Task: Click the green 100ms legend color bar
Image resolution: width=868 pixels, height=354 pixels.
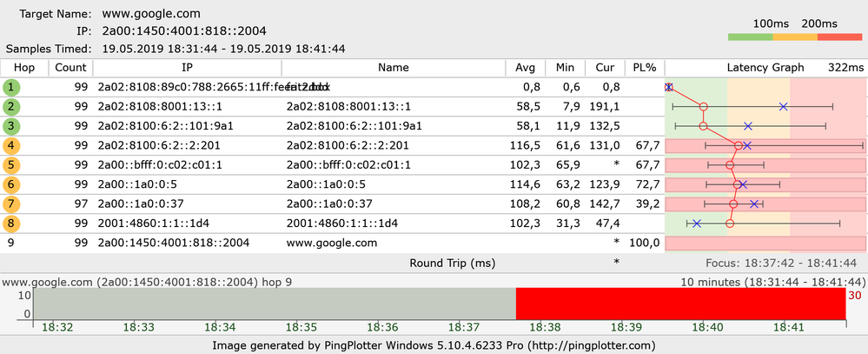Action: pyautogui.click(x=750, y=37)
